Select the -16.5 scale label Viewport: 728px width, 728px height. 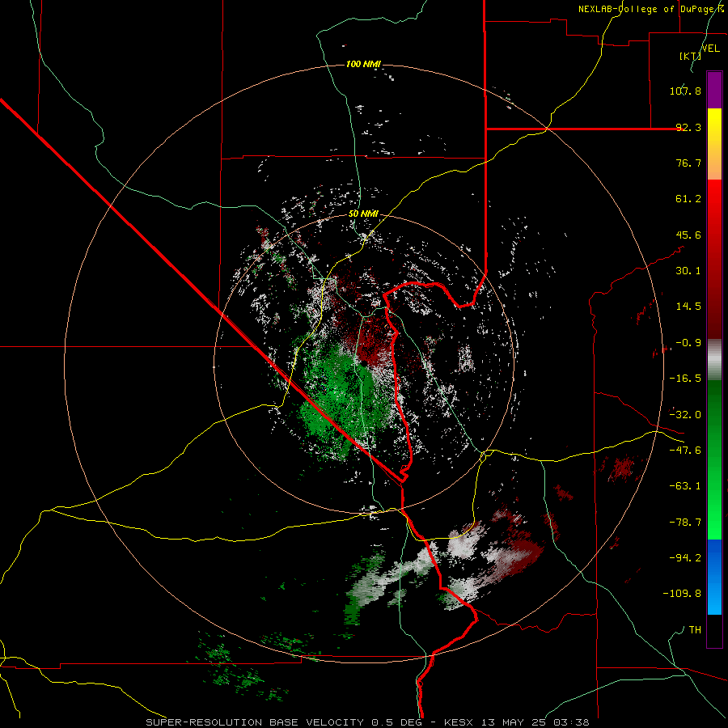[685, 379]
